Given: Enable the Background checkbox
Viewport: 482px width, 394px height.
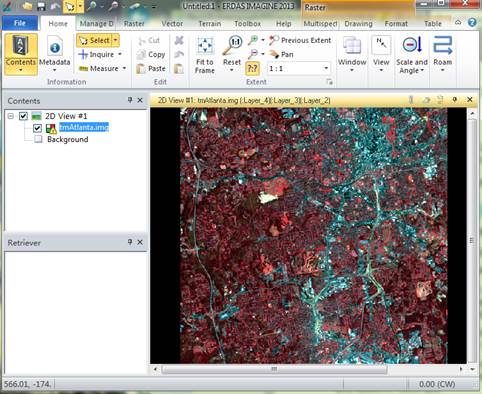Looking at the screenshot, I should tap(38, 139).
